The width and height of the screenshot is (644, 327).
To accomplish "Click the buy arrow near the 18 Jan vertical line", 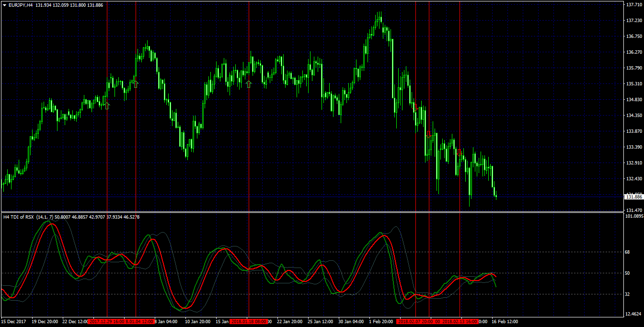I will click(248, 84).
